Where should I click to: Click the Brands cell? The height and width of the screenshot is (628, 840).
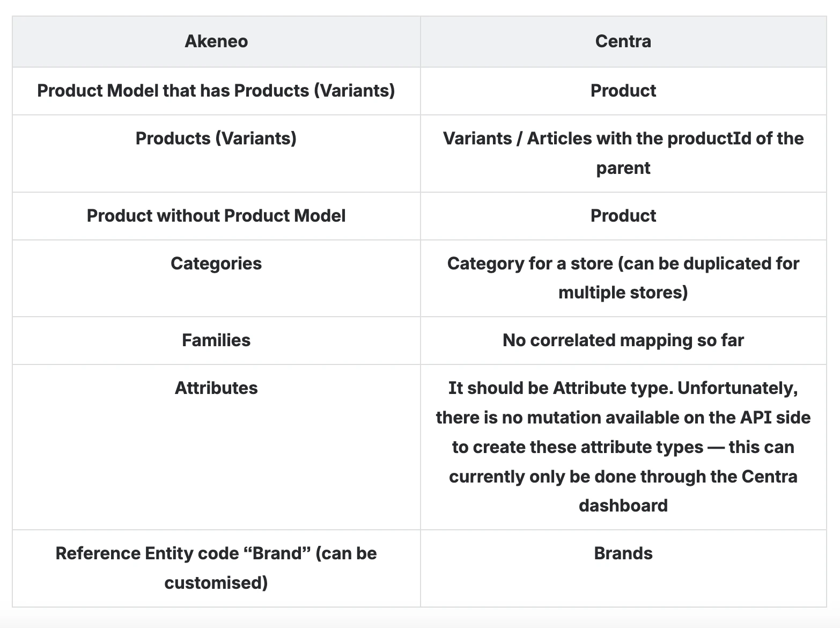coord(623,568)
